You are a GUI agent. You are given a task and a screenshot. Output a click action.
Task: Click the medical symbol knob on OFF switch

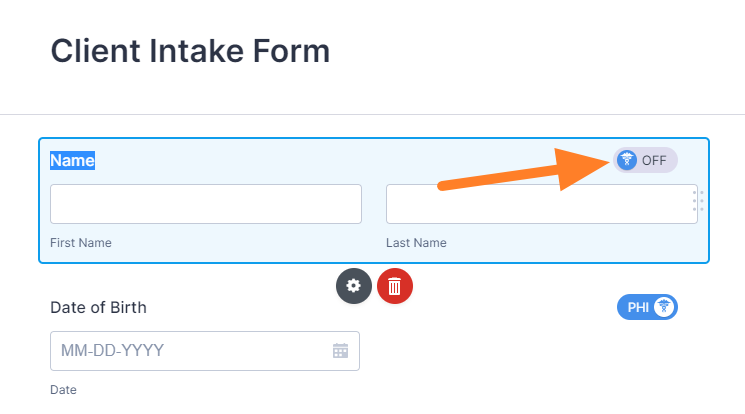point(627,160)
